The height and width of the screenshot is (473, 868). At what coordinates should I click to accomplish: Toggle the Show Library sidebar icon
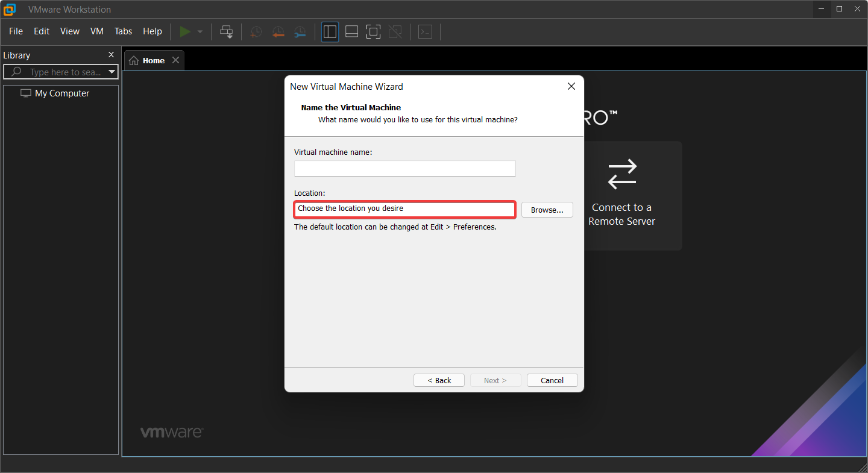(330, 31)
